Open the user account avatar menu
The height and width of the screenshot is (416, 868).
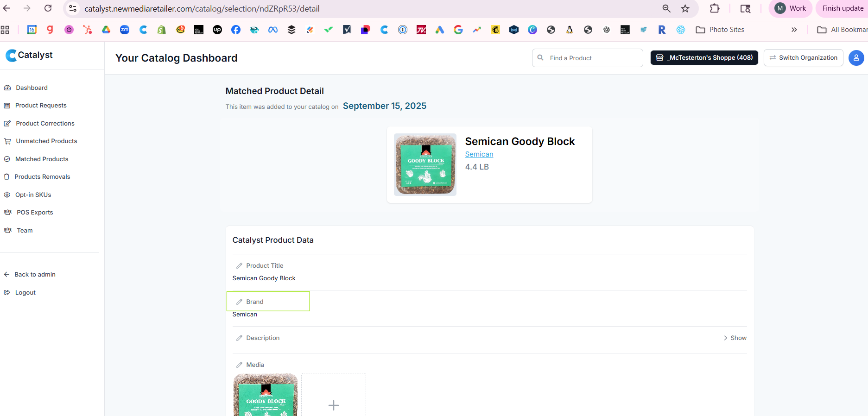coord(856,58)
